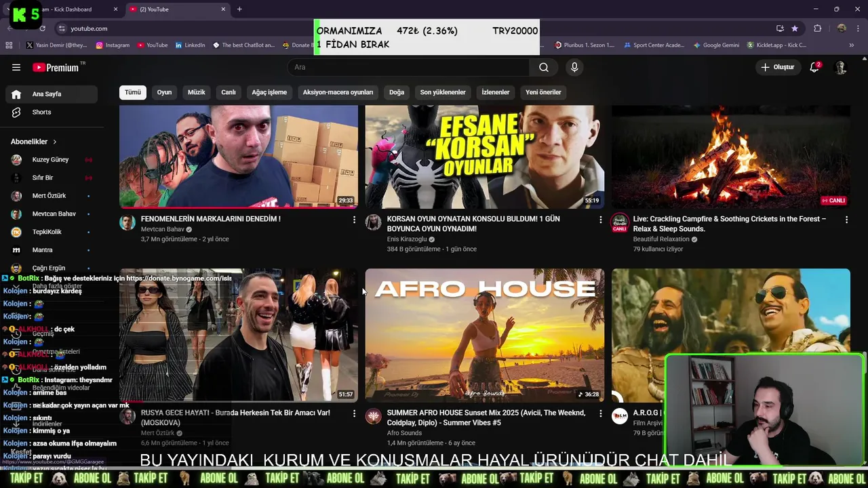Open TepkiKolik subscription channel

[x=52, y=232]
